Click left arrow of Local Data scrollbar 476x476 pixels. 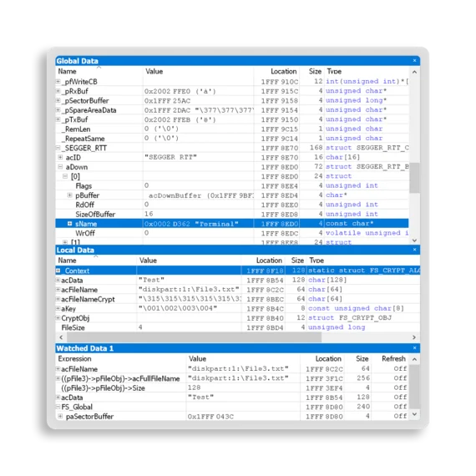61,337
